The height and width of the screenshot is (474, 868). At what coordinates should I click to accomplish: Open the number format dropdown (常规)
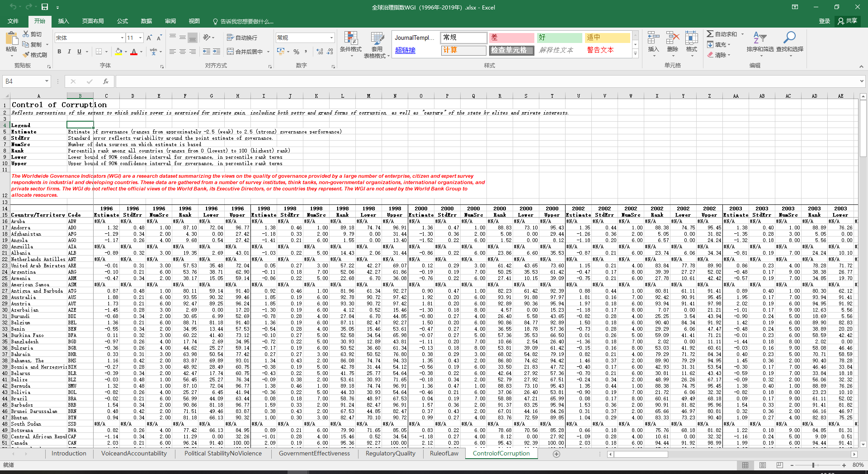[331, 38]
